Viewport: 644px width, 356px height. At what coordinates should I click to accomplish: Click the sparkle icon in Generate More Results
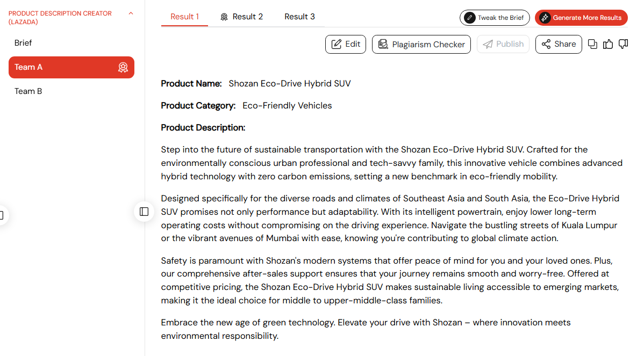[545, 18]
